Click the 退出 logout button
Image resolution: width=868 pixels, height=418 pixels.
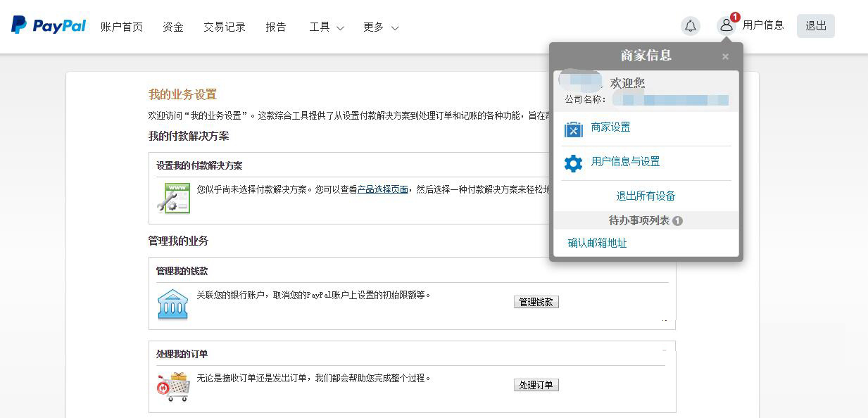(x=816, y=26)
